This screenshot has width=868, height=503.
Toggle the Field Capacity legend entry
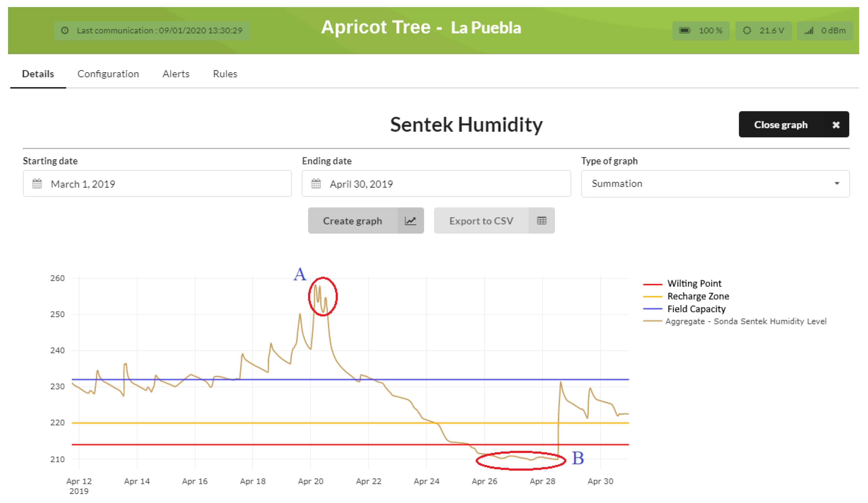click(x=684, y=309)
